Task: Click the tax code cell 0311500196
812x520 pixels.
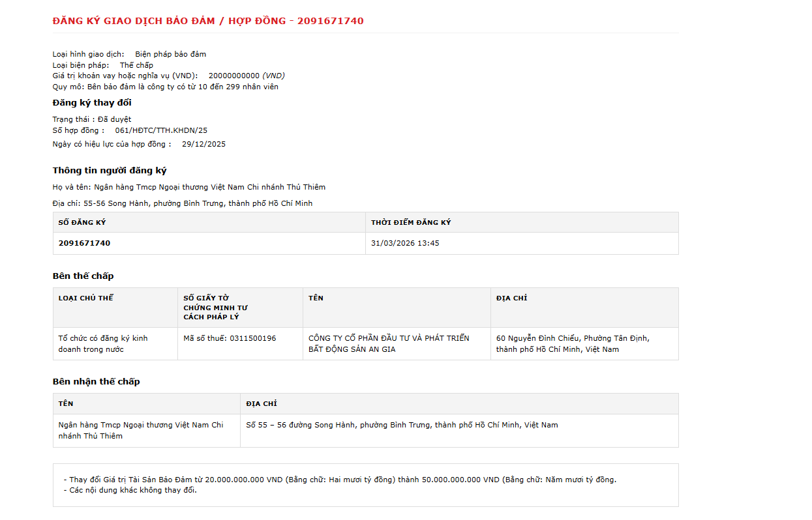Action: click(240, 343)
